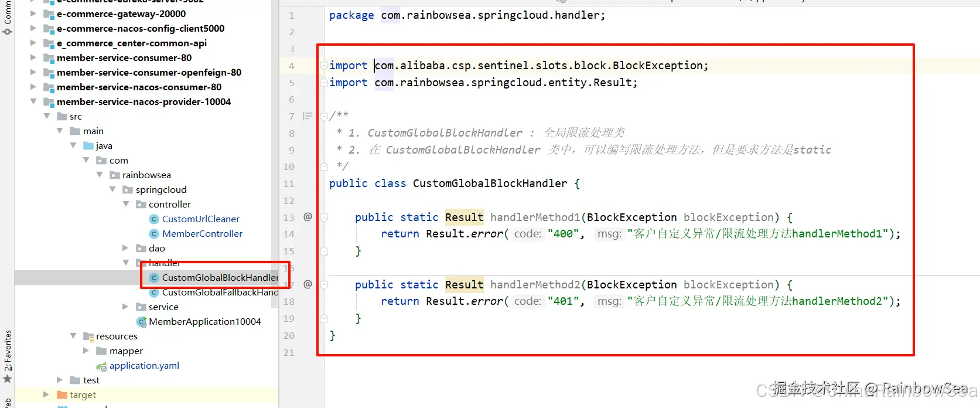Click the mapper folder icon
Screen dimensions: 980x408
(x=101, y=351)
